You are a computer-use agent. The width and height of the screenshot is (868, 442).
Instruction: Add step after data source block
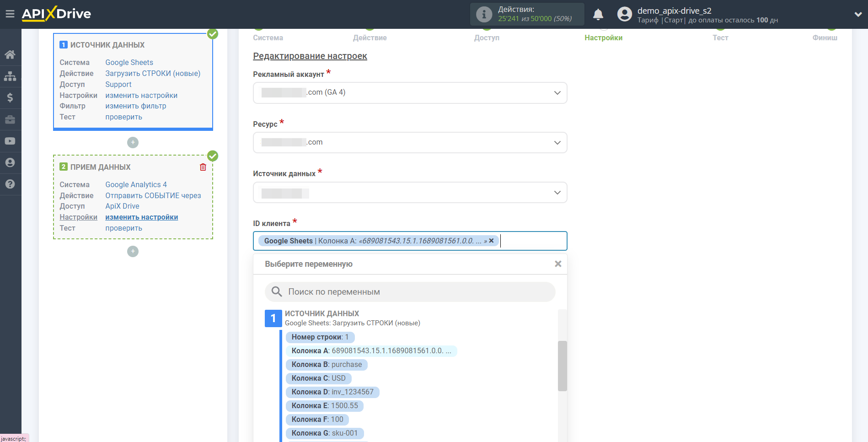click(133, 142)
